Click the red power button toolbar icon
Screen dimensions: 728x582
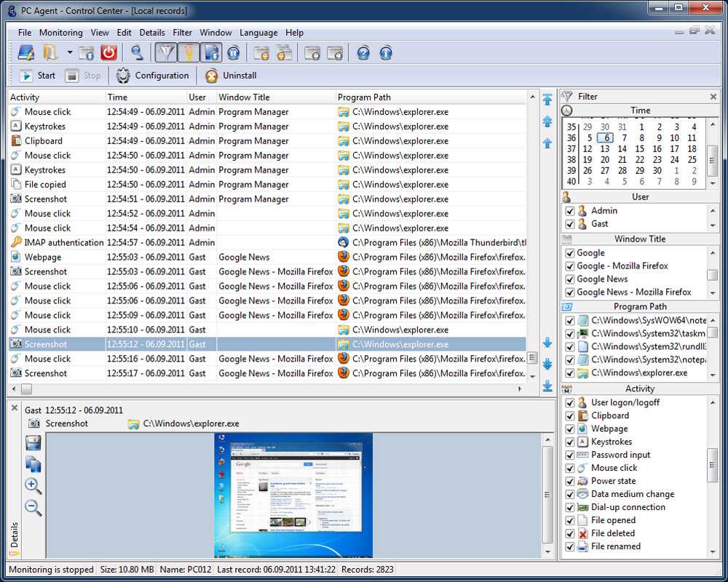click(x=108, y=52)
